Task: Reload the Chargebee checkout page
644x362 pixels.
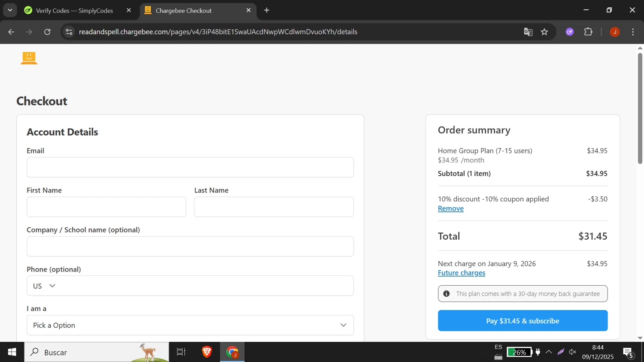Action: click(x=47, y=32)
